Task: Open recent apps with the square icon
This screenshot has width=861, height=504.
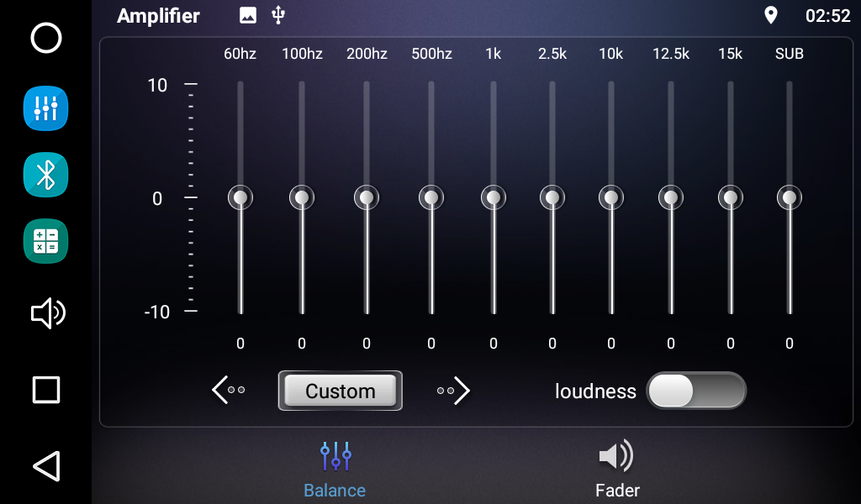Action: (x=46, y=390)
